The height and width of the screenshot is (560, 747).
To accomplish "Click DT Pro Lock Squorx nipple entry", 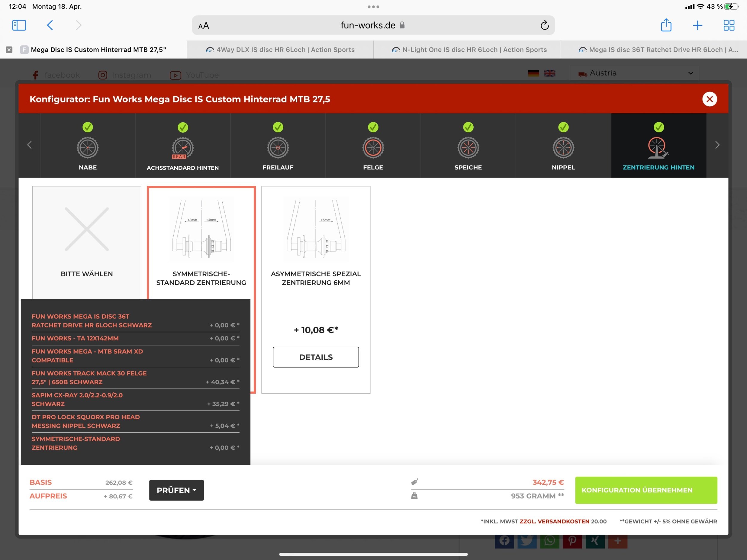I will coord(135,422).
